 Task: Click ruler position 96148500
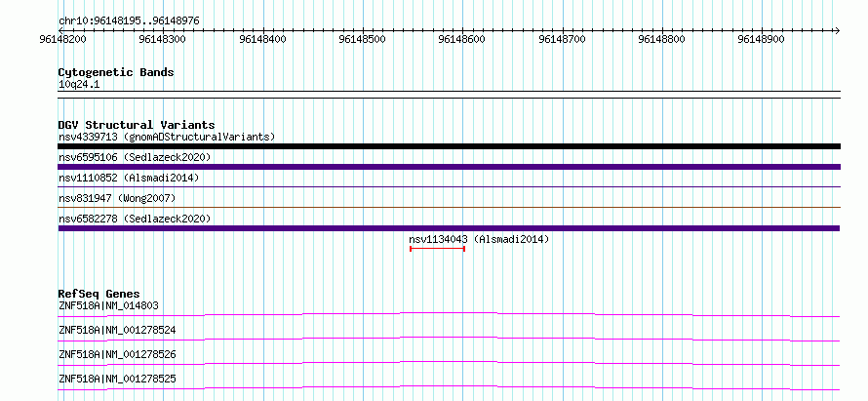click(x=363, y=39)
